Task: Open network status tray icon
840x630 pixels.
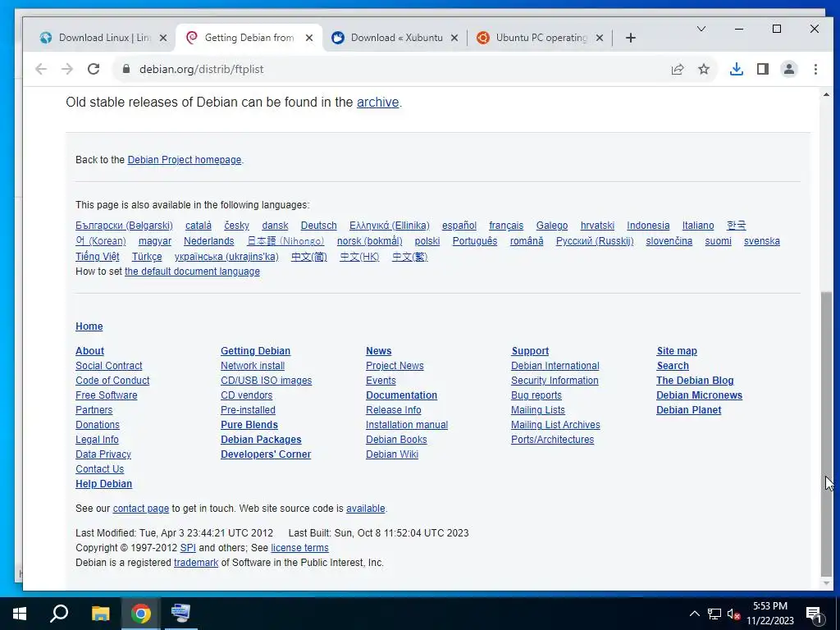Action: [714, 614]
